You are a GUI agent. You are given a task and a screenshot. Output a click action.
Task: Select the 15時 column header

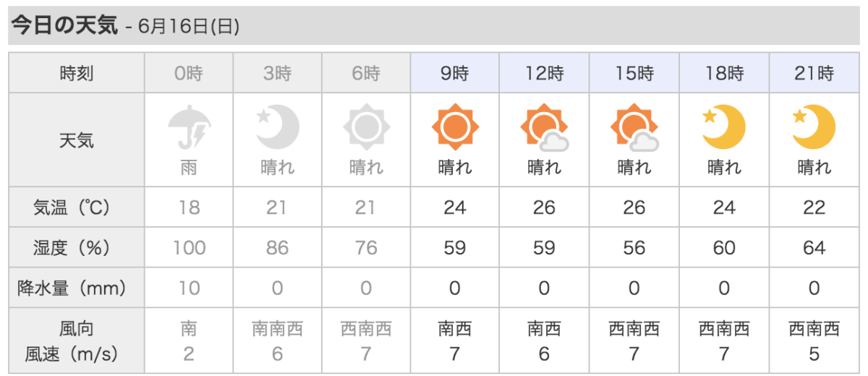[x=634, y=73]
